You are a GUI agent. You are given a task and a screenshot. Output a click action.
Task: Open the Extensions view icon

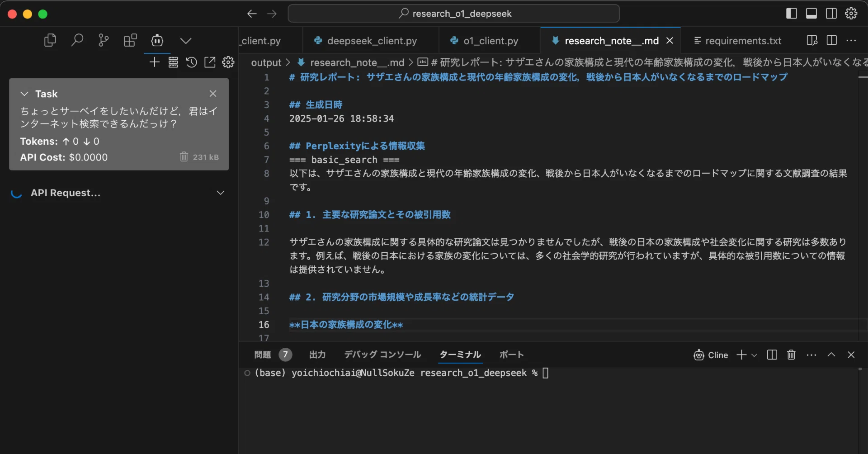130,41
